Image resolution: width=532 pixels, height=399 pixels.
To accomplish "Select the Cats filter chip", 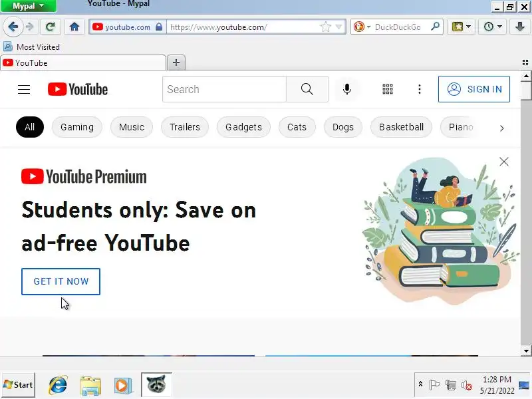I will (x=297, y=127).
